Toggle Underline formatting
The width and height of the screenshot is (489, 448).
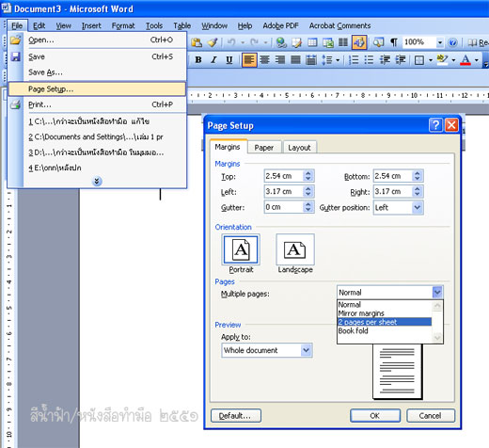[229, 59]
